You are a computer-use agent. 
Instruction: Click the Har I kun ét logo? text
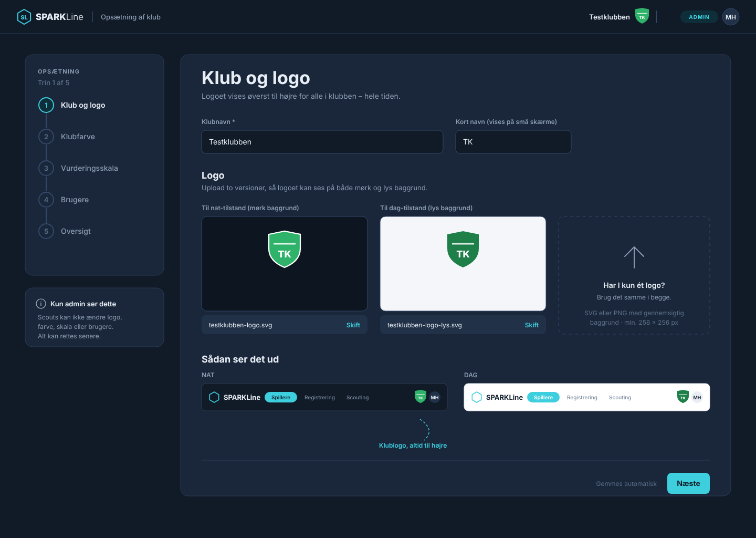634,285
